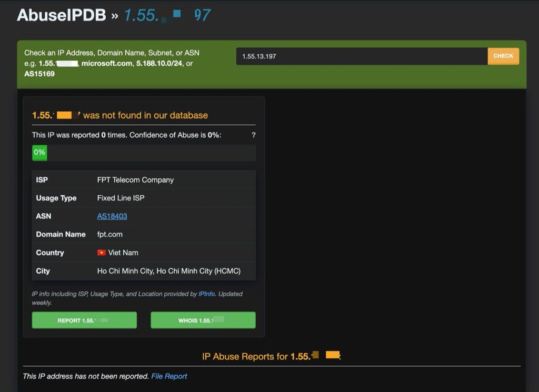Click 'This IP address has not been reported' text
The height and width of the screenshot is (392, 539).
[x=86, y=376]
